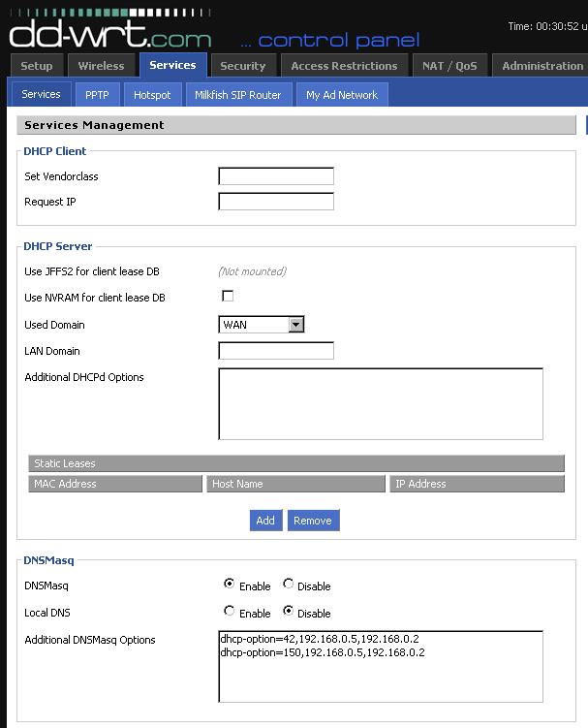Switch to Hotspot sub-tab

(x=152, y=95)
